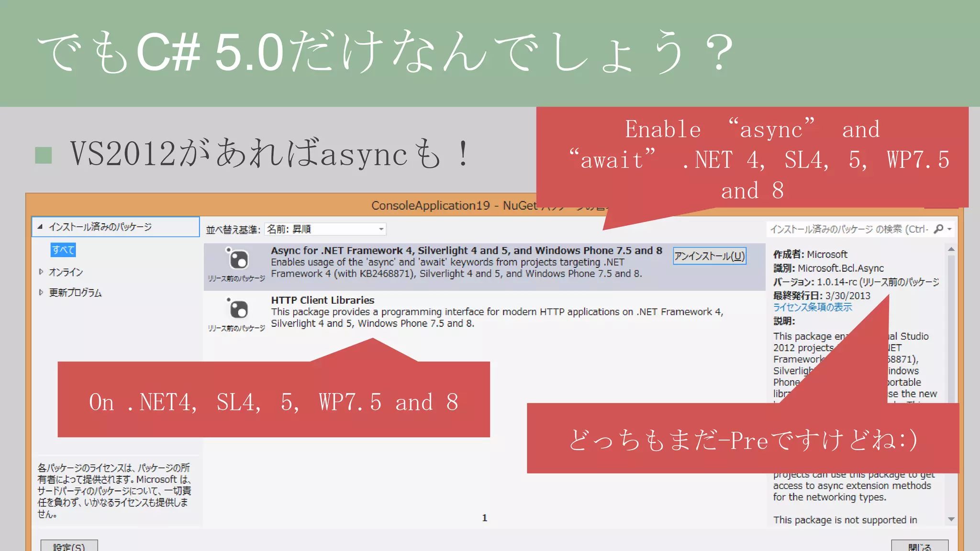Open the search box dropdown arrow
Viewport: 980px width, 551px height.
coord(949,230)
